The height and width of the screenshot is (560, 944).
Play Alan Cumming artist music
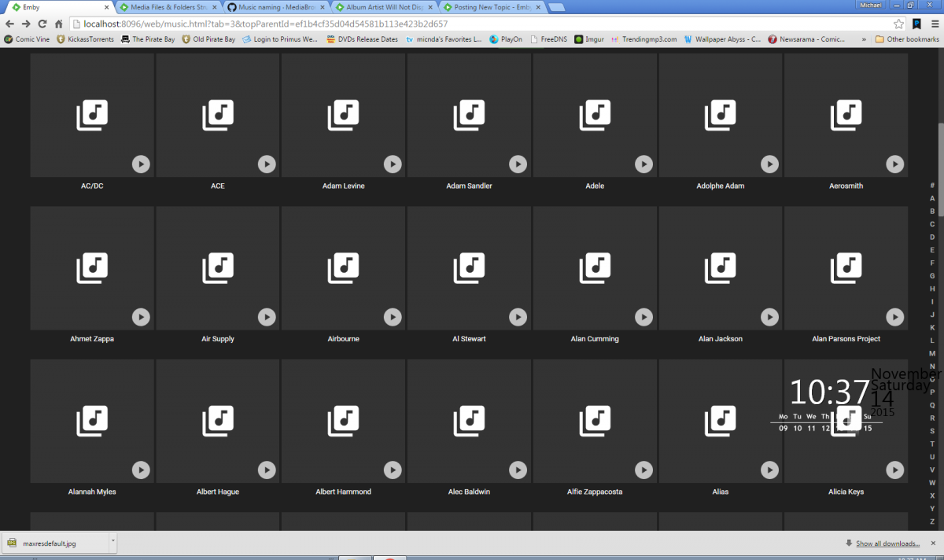(643, 316)
